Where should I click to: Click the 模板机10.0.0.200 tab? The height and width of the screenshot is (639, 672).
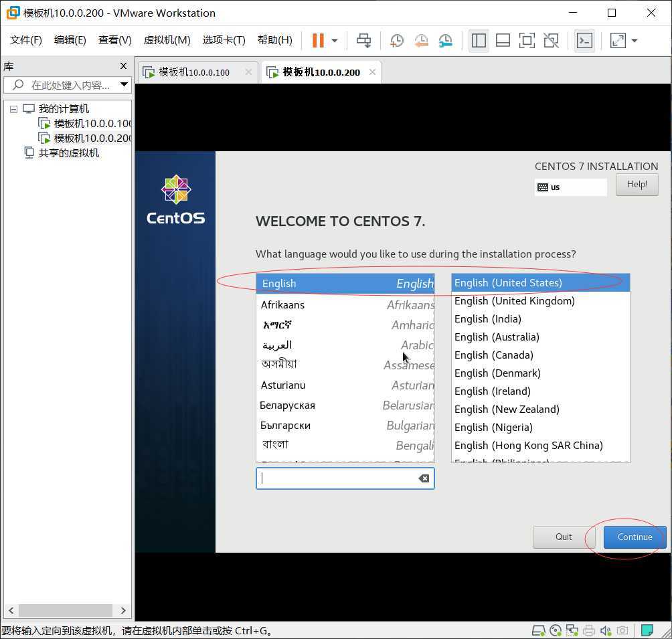(321, 72)
